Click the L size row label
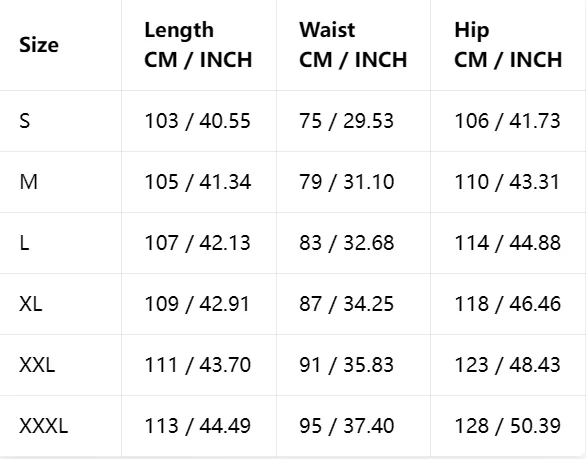 [24, 243]
